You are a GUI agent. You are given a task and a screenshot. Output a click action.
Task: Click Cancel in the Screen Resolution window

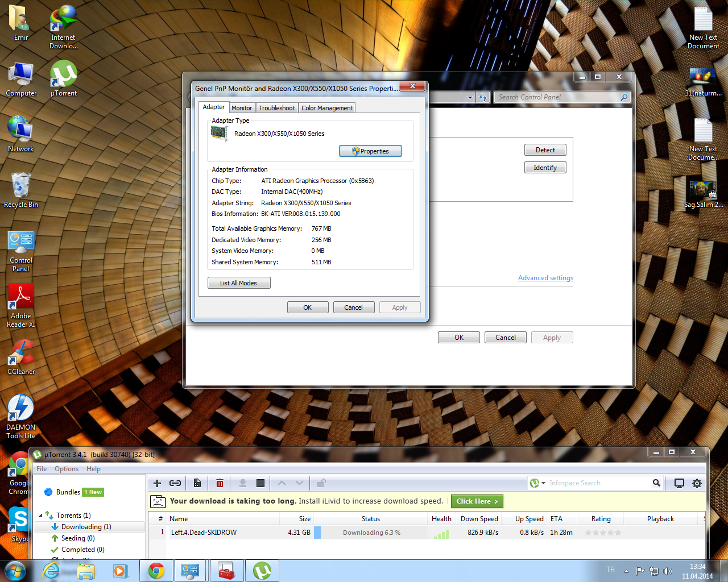click(506, 338)
